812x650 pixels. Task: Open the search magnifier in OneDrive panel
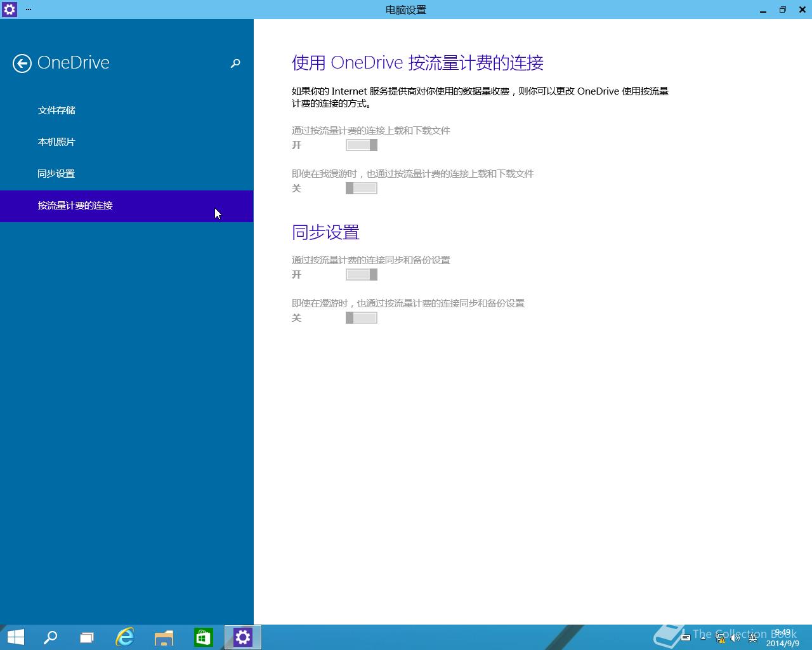tap(235, 63)
